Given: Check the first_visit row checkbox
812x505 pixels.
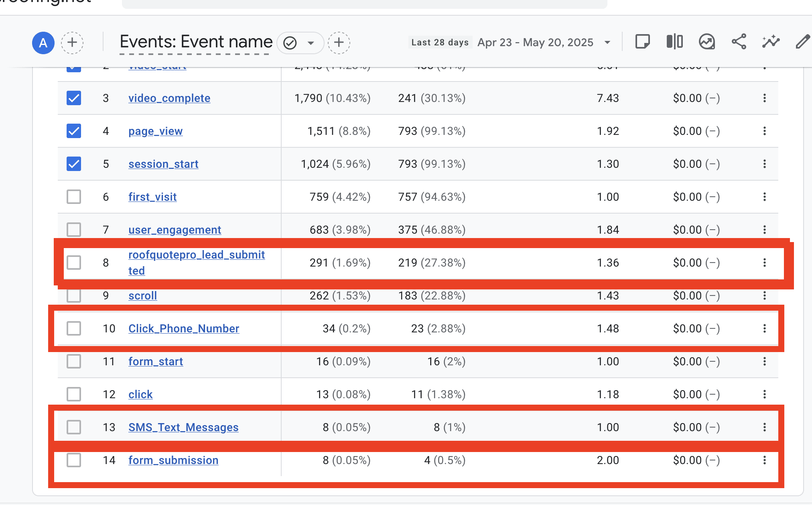Looking at the screenshot, I should 74,197.
